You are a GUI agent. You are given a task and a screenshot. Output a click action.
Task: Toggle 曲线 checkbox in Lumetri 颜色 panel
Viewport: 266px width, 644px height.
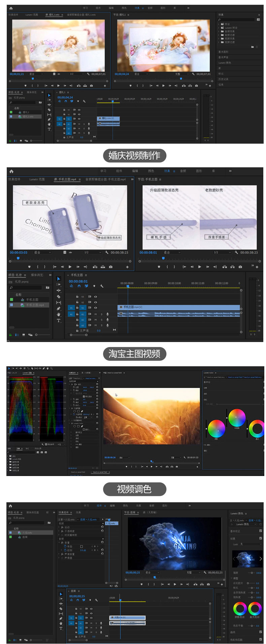pyautogui.click(x=261, y=632)
